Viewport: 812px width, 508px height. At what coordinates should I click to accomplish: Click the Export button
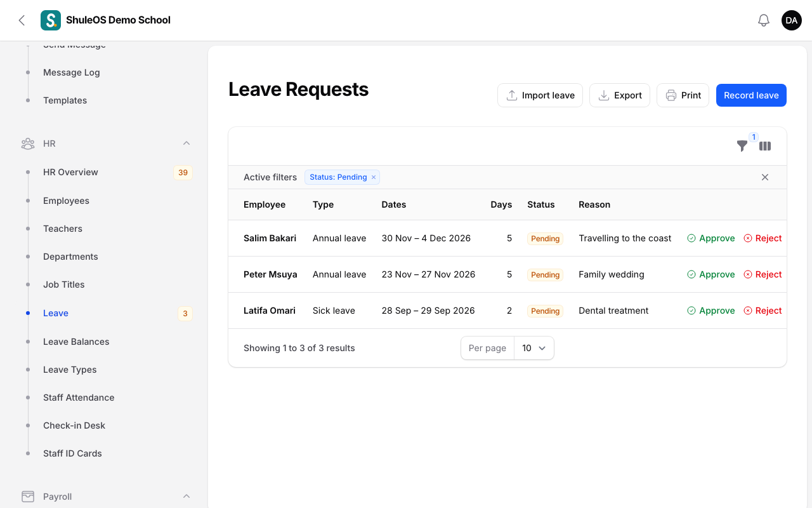620,95
